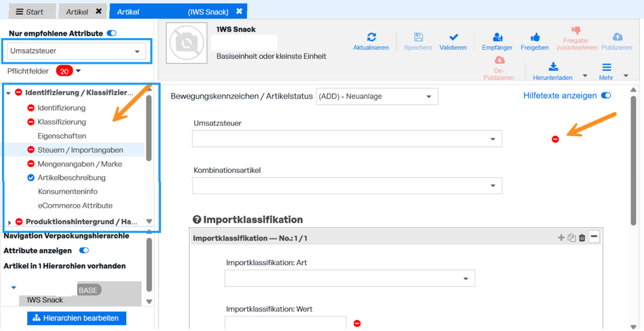The image size is (644, 331).
Task: Open the Umsatzsteuer attribute search dropdown
Action: 77,52
